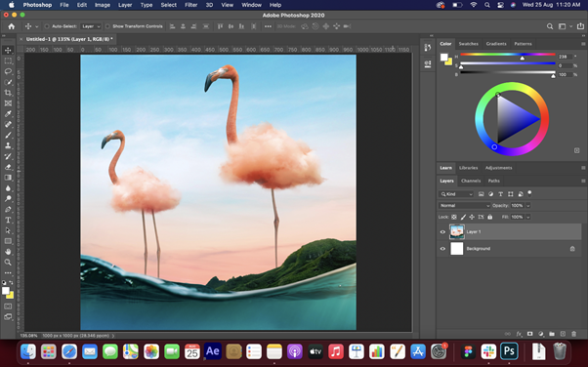Viewport: 588px width, 367px height.
Task: Pick the Brush tool
Action: tap(8, 135)
